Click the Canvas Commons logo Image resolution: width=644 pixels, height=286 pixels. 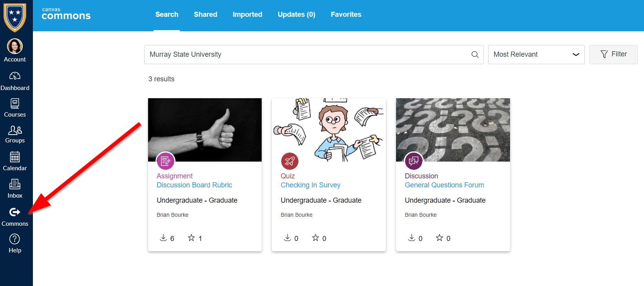(66, 14)
